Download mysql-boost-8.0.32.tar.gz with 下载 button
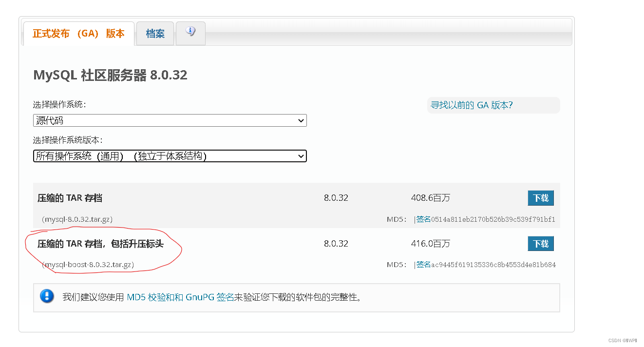The image size is (644, 347). (541, 244)
